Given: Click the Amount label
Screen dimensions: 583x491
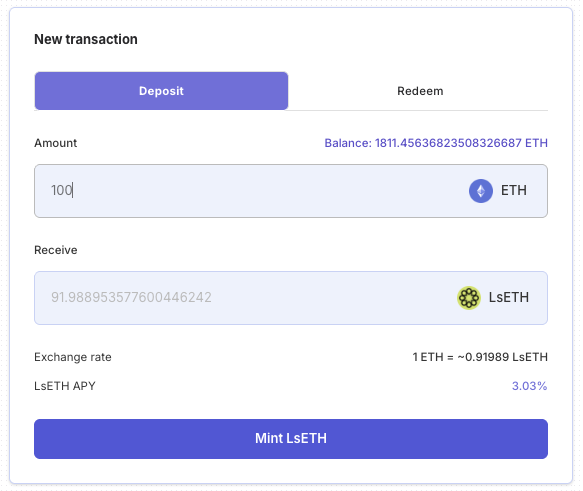Looking at the screenshot, I should click(x=56, y=143).
